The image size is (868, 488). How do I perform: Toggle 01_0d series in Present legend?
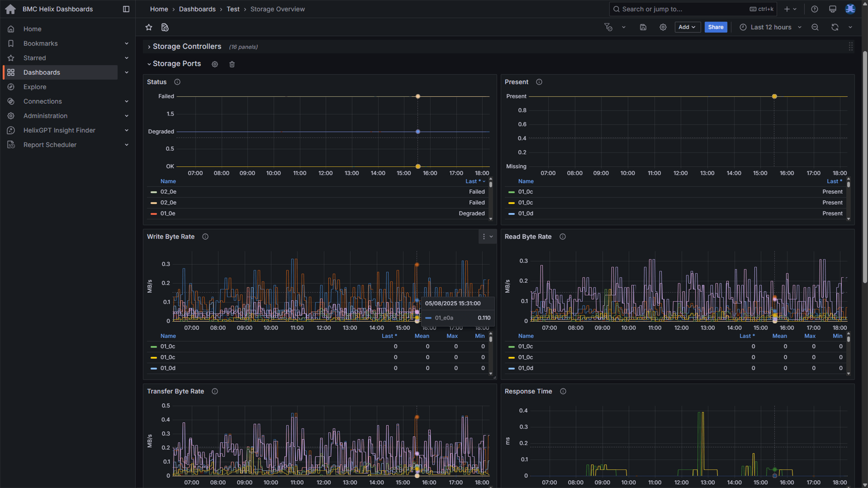point(525,214)
